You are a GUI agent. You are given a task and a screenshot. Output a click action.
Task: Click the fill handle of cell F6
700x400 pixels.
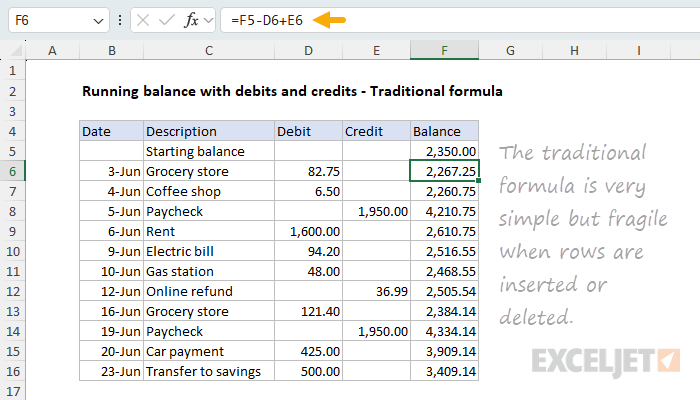click(x=479, y=181)
